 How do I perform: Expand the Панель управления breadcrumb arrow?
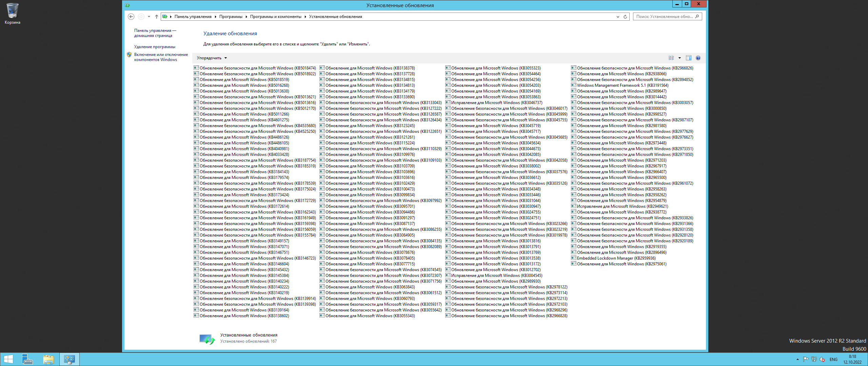click(x=215, y=17)
